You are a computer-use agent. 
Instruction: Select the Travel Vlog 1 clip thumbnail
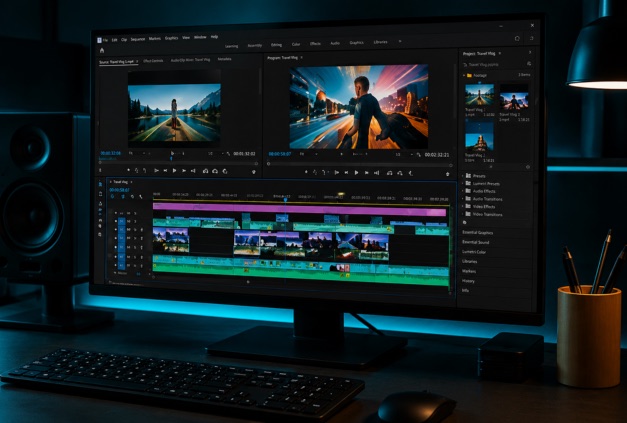pyautogui.click(x=479, y=95)
